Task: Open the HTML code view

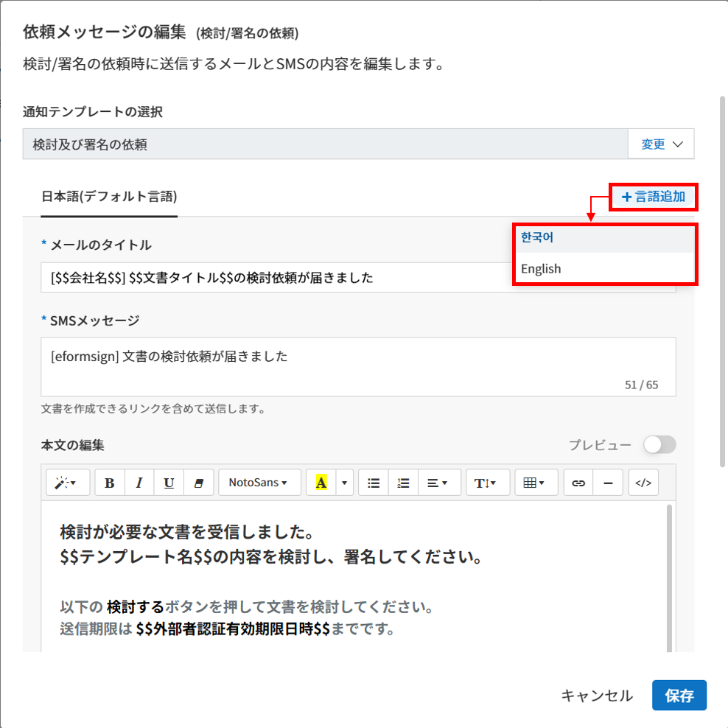Action: [643, 483]
